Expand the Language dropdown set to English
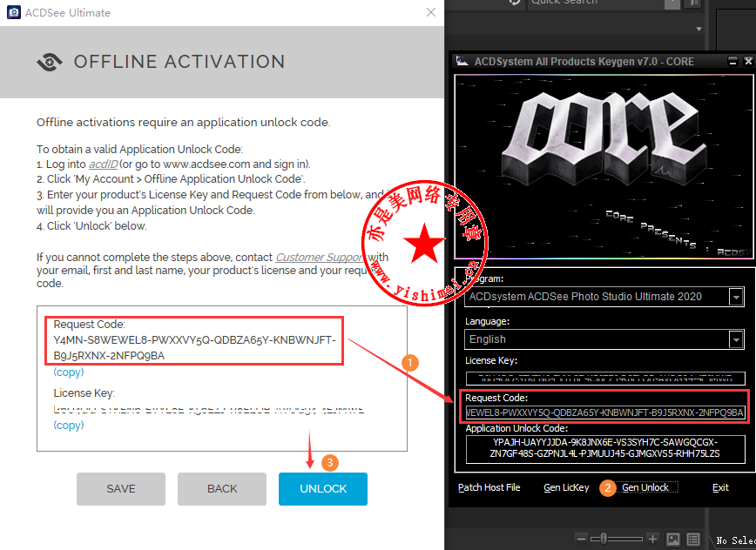The image size is (756, 550). 736,339
